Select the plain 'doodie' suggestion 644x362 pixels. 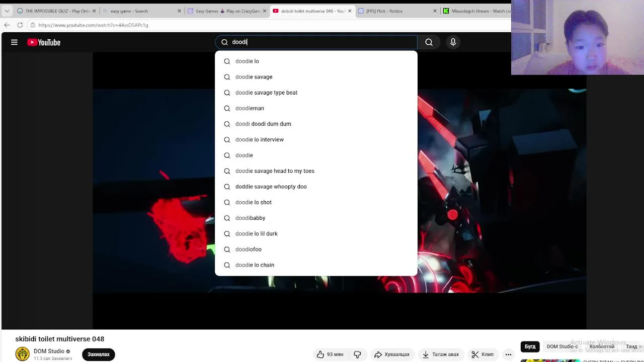tap(316, 155)
